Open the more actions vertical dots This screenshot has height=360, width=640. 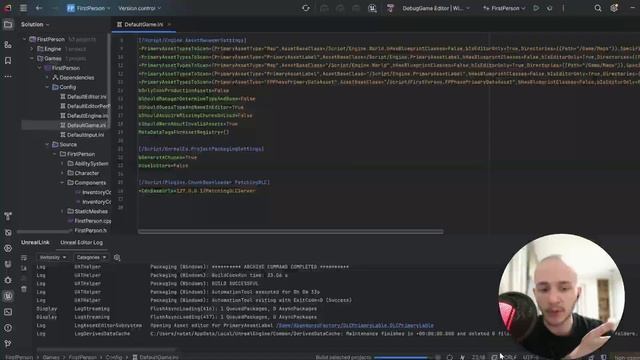pyautogui.click(x=563, y=8)
